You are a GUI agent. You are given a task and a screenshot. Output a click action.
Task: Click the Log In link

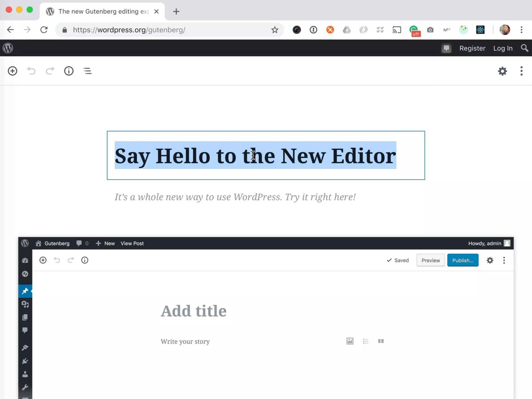[x=503, y=48]
